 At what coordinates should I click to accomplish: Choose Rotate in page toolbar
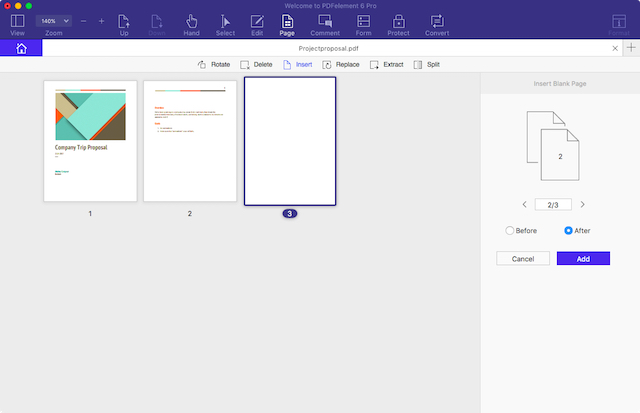[214, 64]
